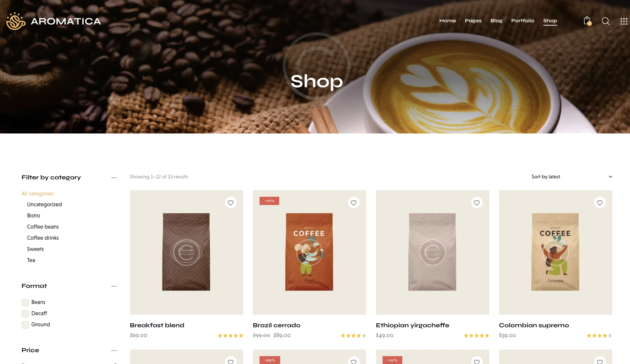This screenshot has height=364, width=630.
Task: Enable the Decaff format filter
Action: point(25,313)
